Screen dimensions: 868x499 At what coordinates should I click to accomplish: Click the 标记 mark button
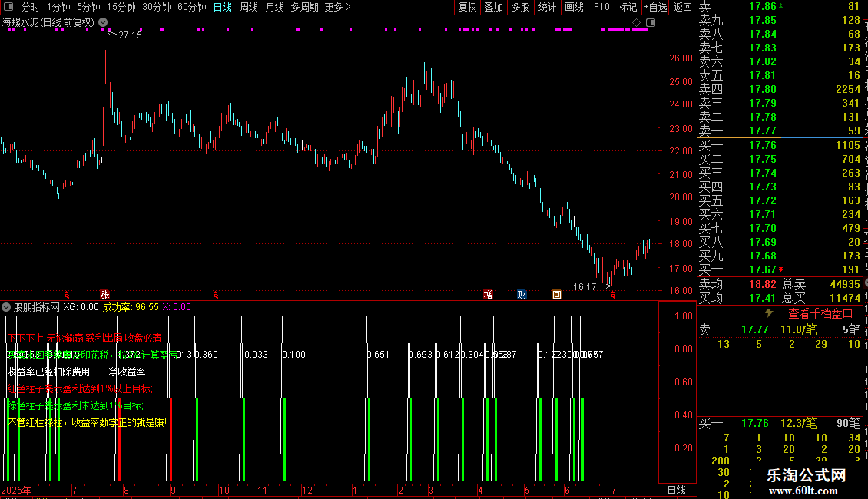coord(628,7)
